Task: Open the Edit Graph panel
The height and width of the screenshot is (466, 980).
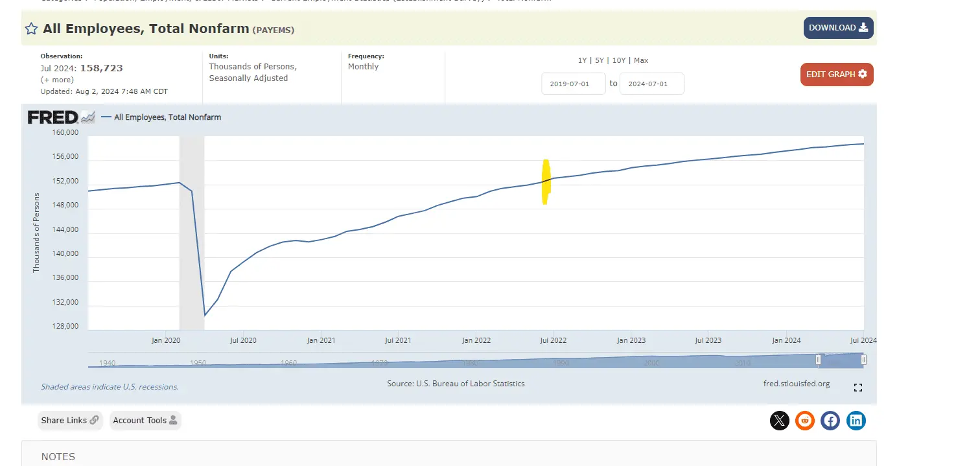Action: [836, 75]
